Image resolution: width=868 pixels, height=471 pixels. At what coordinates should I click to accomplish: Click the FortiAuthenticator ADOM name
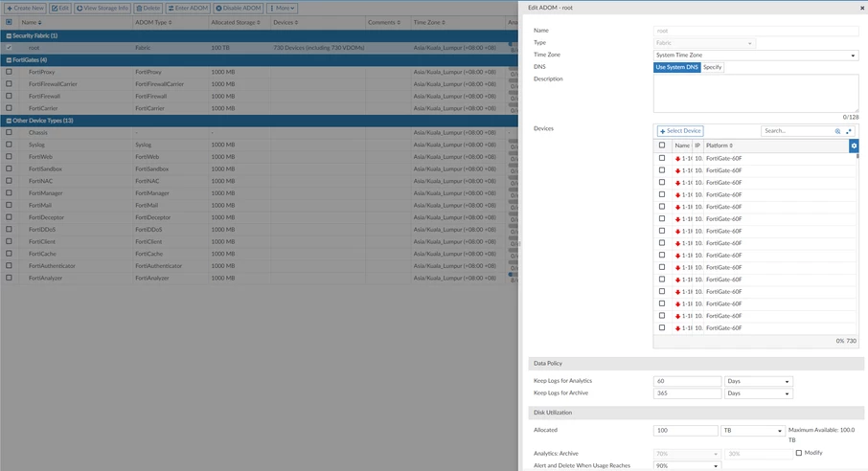(x=52, y=266)
